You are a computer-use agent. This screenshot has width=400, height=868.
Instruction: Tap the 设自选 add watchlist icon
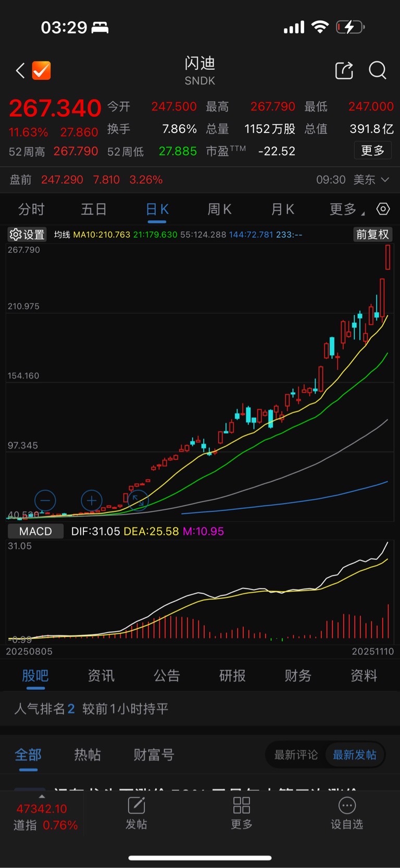click(x=347, y=805)
